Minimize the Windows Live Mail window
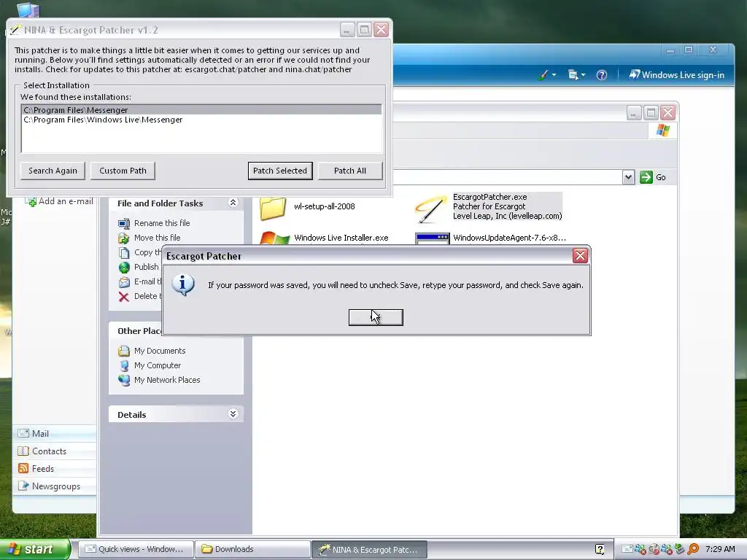 point(670,50)
